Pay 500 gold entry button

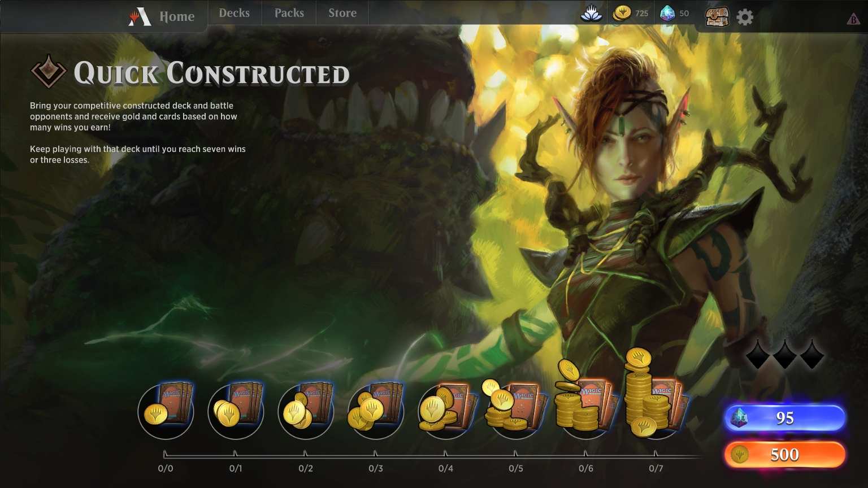click(785, 455)
